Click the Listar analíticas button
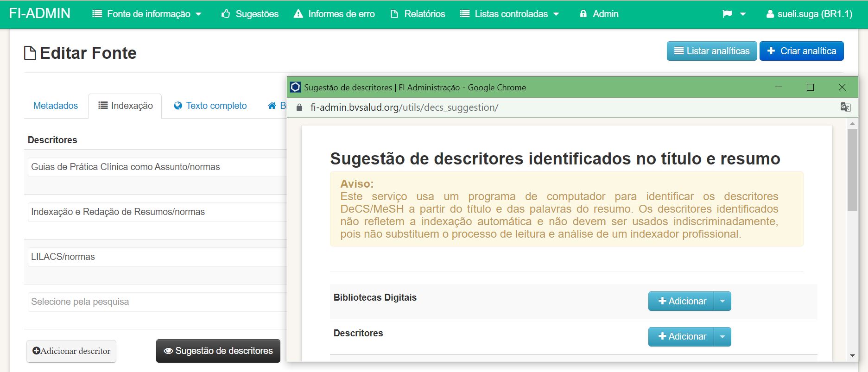Viewport: 868px width, 372px height. click(712, 51)
